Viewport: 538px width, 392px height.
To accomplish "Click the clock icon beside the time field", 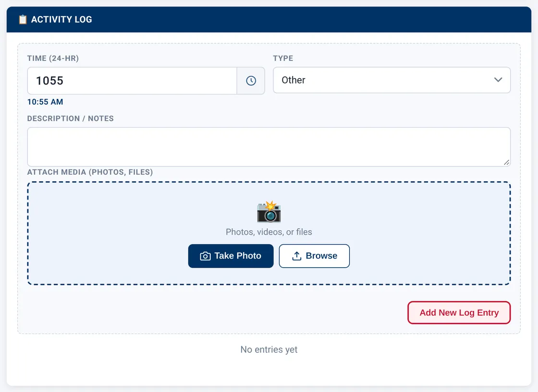I will pos(251,81).
